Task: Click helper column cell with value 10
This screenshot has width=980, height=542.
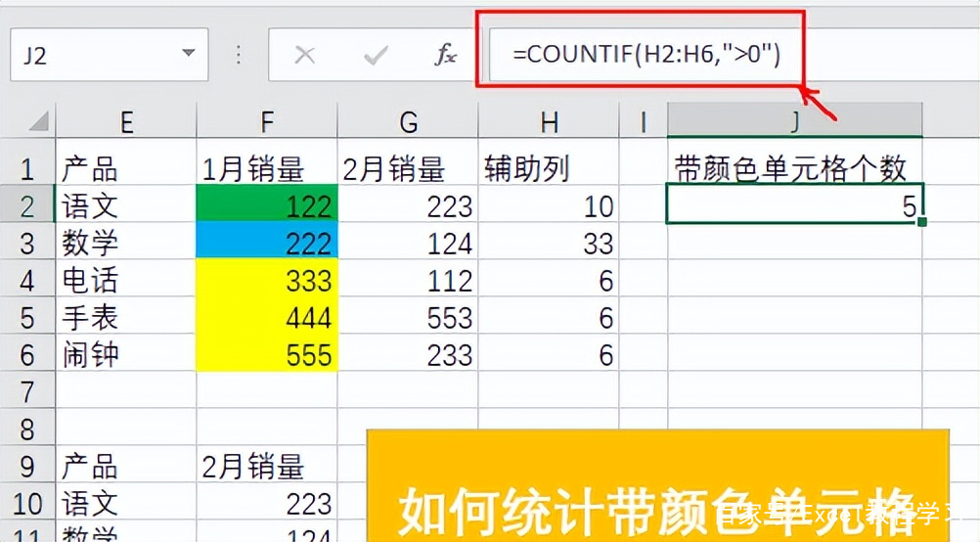Action: pyautogui.click(x=549, y=203)
